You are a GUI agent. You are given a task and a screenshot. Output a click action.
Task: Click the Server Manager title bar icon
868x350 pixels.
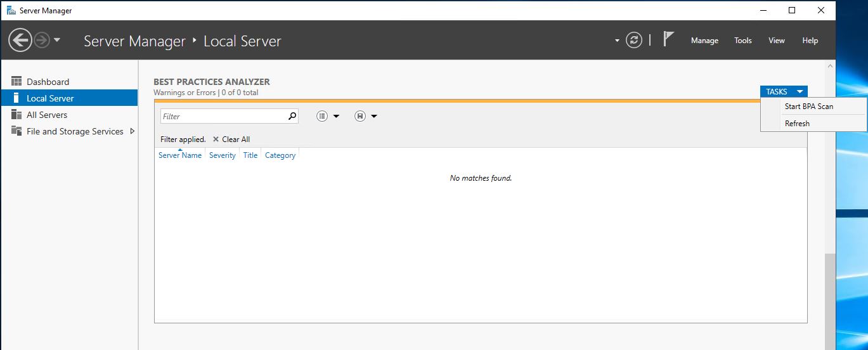[11, 10]
